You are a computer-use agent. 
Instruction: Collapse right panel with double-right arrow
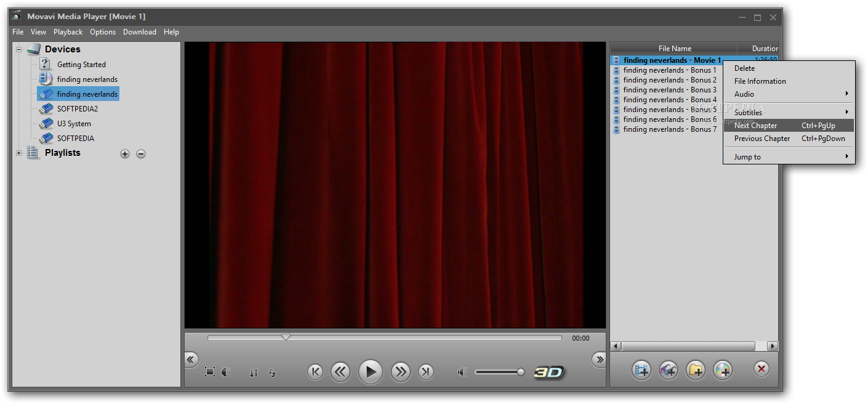point(599,359)
